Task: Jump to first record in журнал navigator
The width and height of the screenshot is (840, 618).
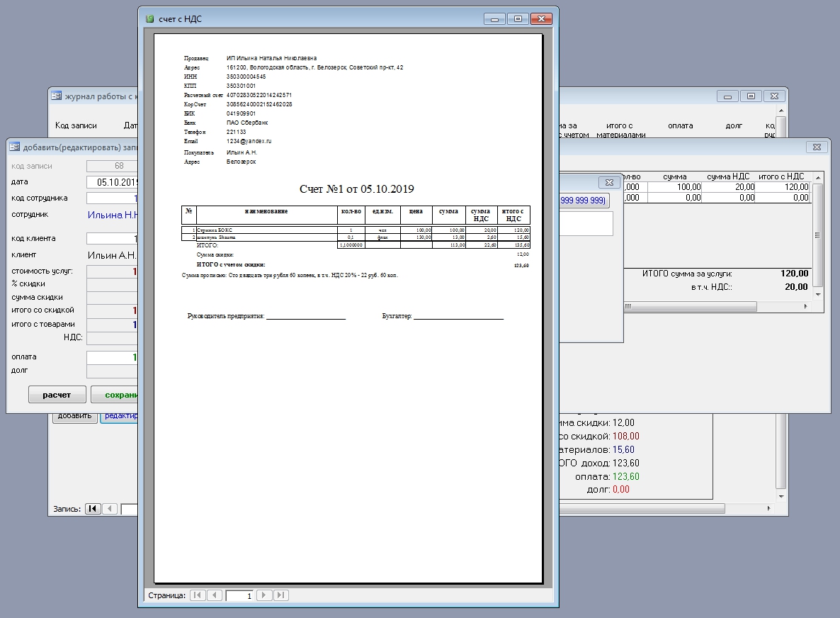Action: (x=93, y=509)
